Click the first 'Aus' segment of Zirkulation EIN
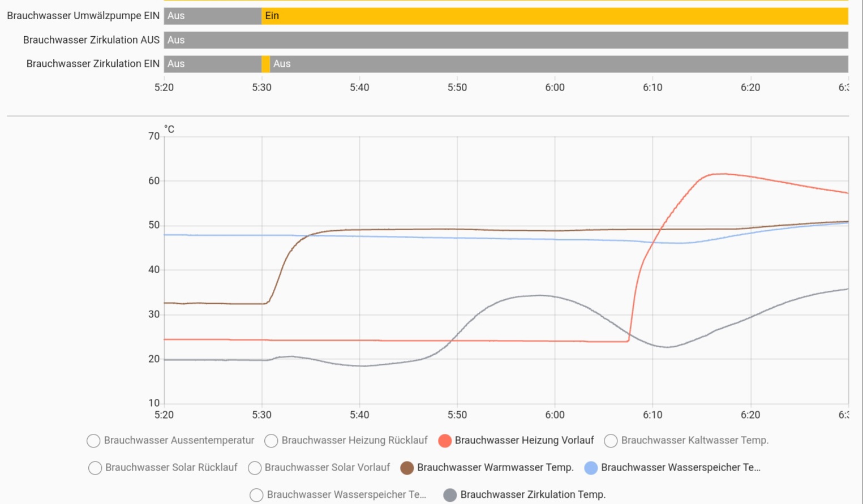Viewport: 863px width, 504px height. click(213, 64)
